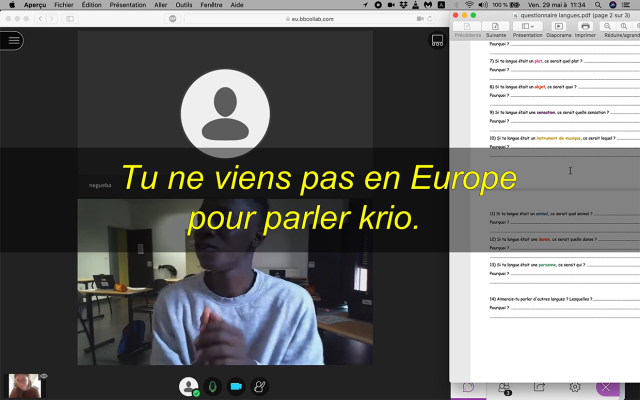The height and width of the screenshot is (400, 640).
Task: Go to the Suivante page
Action: pos(497,27)
